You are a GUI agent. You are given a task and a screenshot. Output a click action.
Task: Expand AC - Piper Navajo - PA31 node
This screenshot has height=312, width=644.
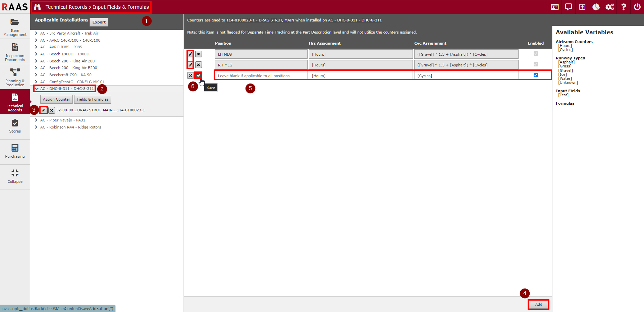click(36, 120)
